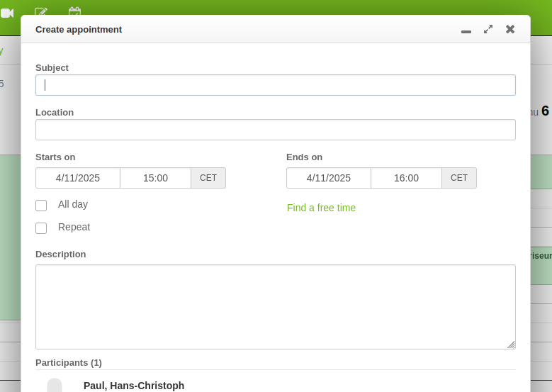Toggle the Repeat checkbox
Screen dimensions: 552x392
point(41,228)
